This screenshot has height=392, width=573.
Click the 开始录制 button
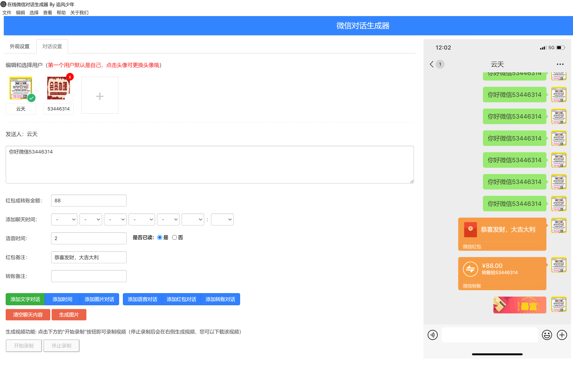tap(24, 346)
